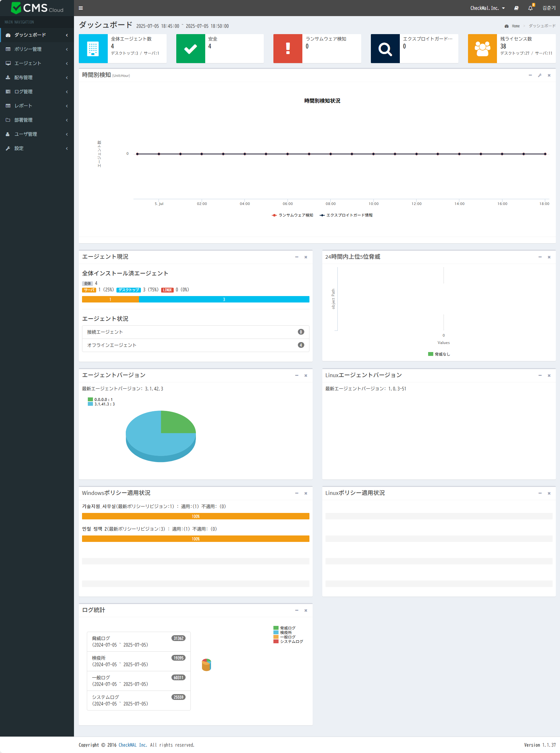Viewport: 560px width, 753px height.
Task: Toggle エクスプロイトガード情報 series in chart legend
Action: [346, 215]
